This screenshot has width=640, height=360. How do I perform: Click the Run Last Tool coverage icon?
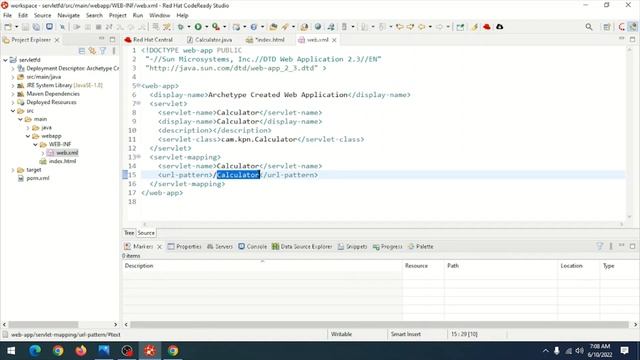(x=216, y=27)
